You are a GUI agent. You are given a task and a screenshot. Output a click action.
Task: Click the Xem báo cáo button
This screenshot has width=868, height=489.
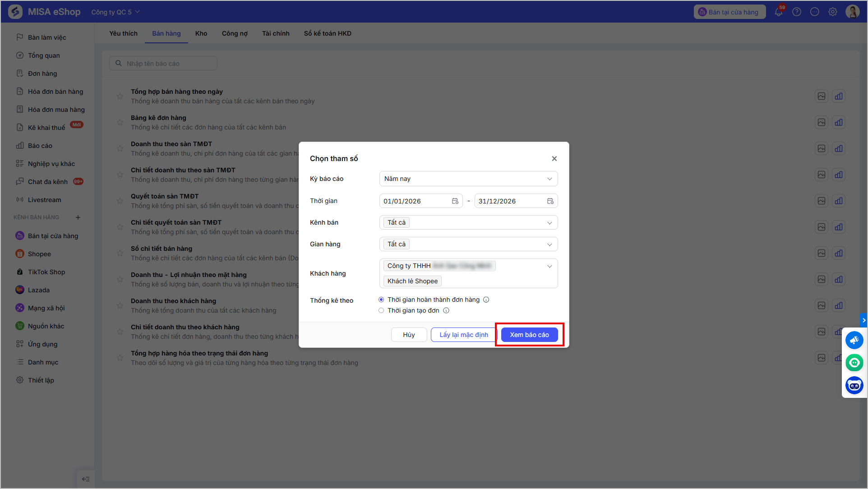[x=529, y=335]
